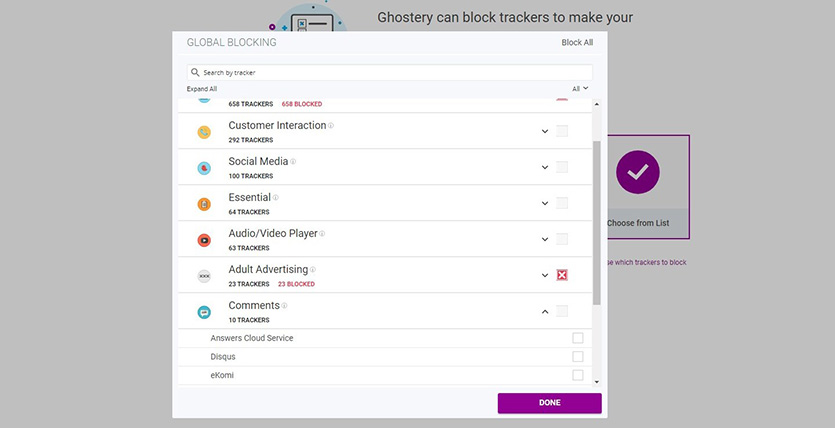
Task: Click the Essential category icon
Action: pos(204,204)
